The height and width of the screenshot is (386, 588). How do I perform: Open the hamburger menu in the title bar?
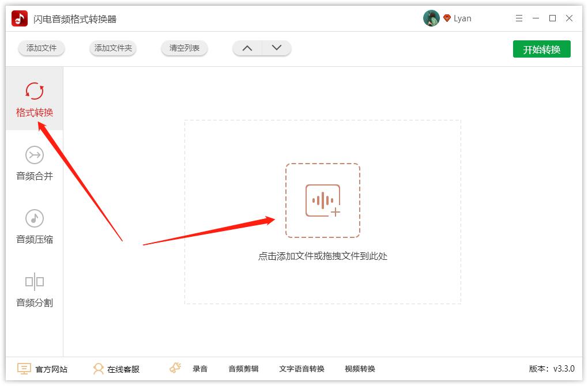coord(518,18)
